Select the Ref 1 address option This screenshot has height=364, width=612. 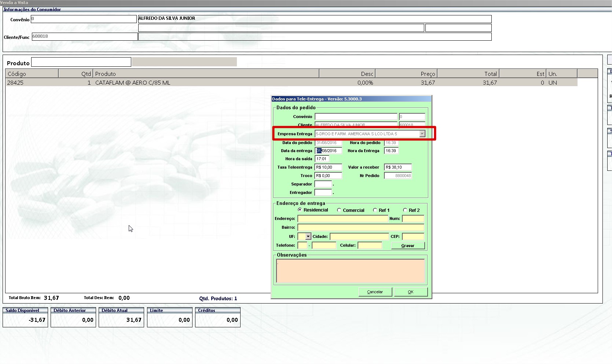[x=375, y=210]
